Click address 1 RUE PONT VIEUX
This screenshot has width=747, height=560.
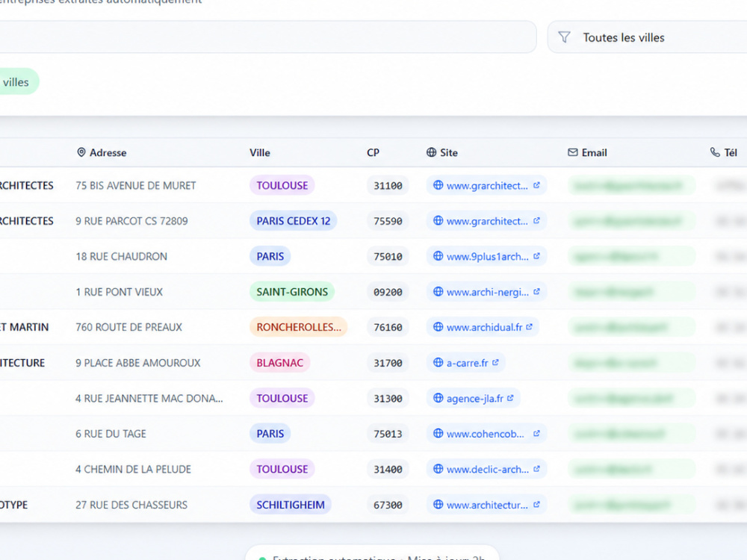coord(119,292)
